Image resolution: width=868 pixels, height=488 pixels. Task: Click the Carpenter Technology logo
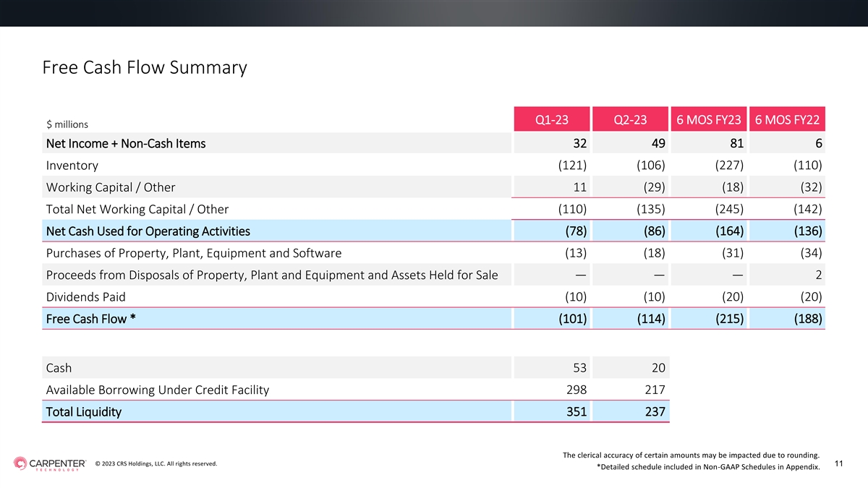point(48,463)
